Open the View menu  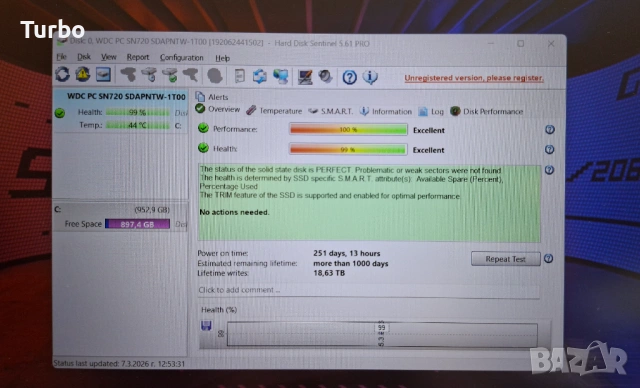pyautogui.click(x=109, y=57)
